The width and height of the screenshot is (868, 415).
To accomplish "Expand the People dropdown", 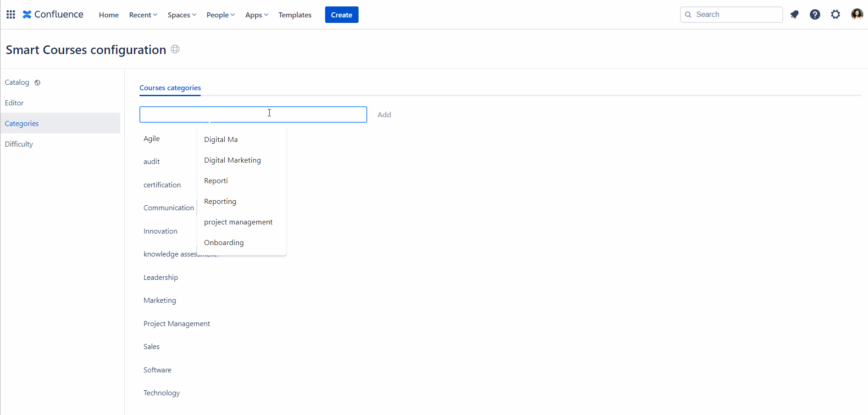I will pyautogui.click(x=221, y=15).
